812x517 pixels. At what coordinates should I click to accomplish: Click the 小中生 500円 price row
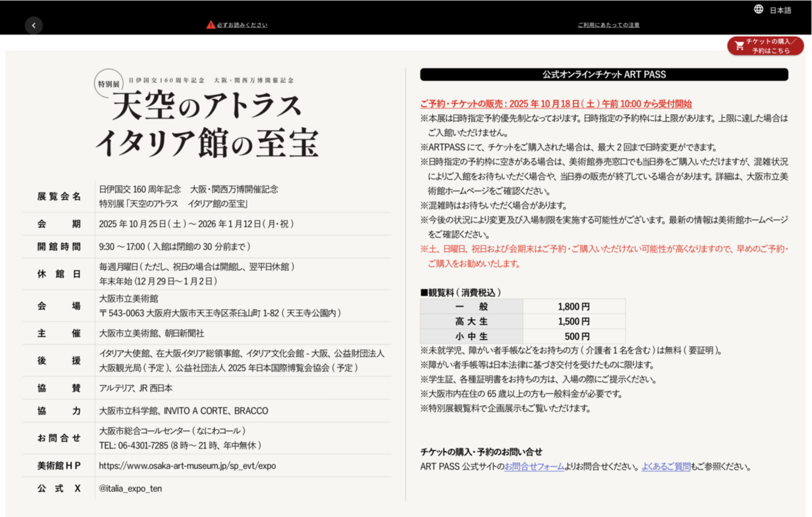click(x=523, y=335)
